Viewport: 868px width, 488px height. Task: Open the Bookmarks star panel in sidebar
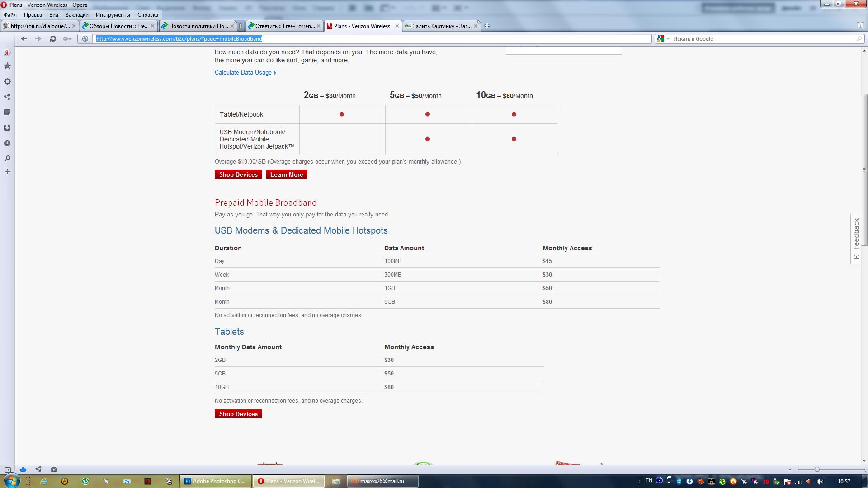point(7,66)
